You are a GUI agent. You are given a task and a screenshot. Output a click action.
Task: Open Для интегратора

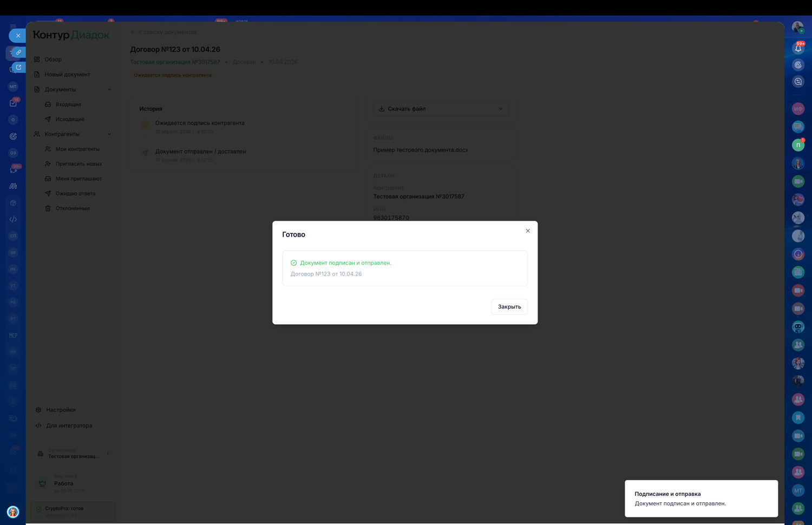(69, 426)
